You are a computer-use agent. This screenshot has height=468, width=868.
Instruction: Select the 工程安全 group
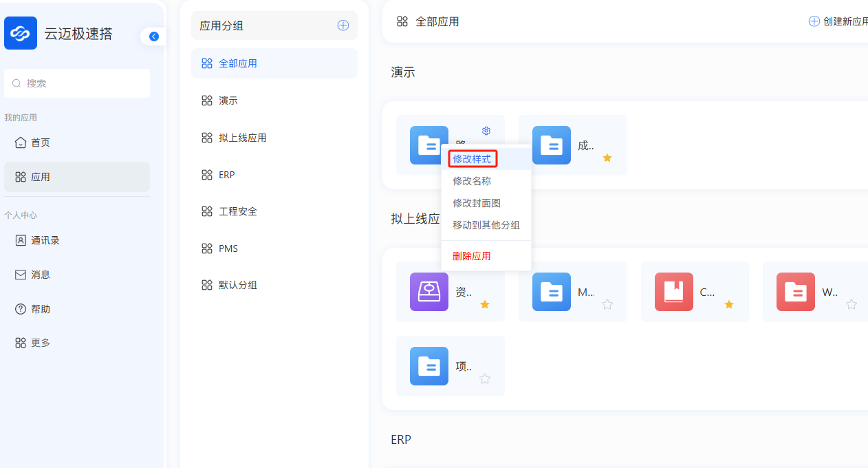237,211
